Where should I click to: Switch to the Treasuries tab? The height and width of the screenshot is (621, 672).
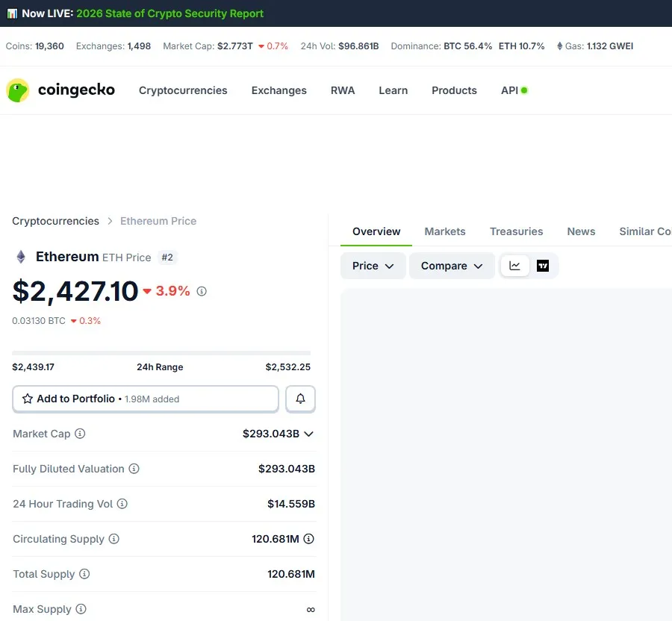(x=517, y=231)
